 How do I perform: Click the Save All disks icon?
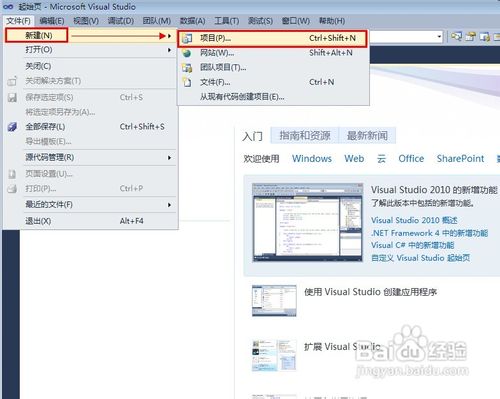(x=12, y=127)
